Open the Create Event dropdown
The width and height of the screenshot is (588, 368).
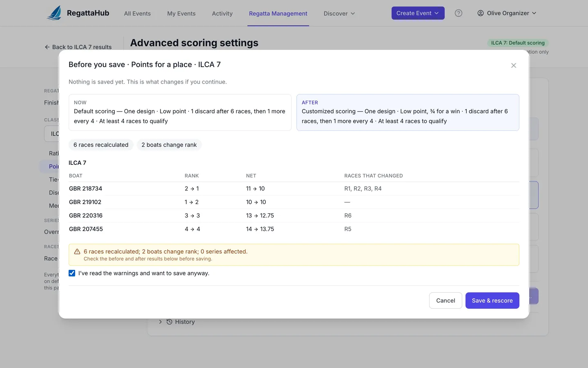[418, 13]
